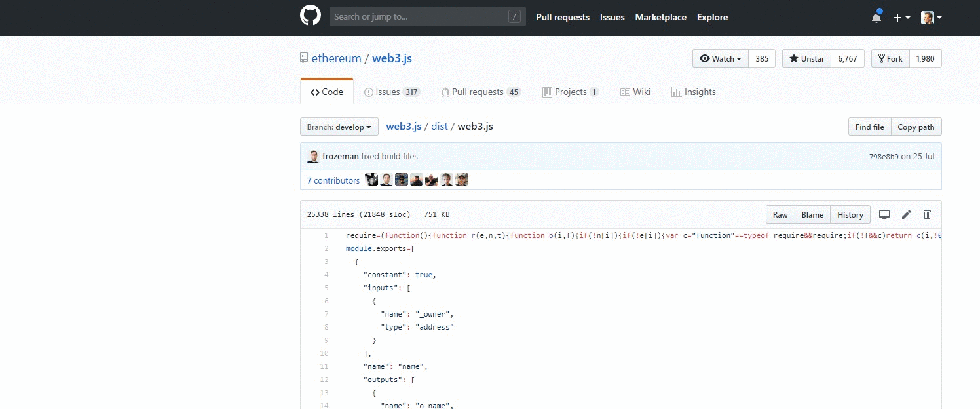Open the Watch dropdown button
Image resolution: width=980 pixels, height=409 pixels.
[720, 58]
